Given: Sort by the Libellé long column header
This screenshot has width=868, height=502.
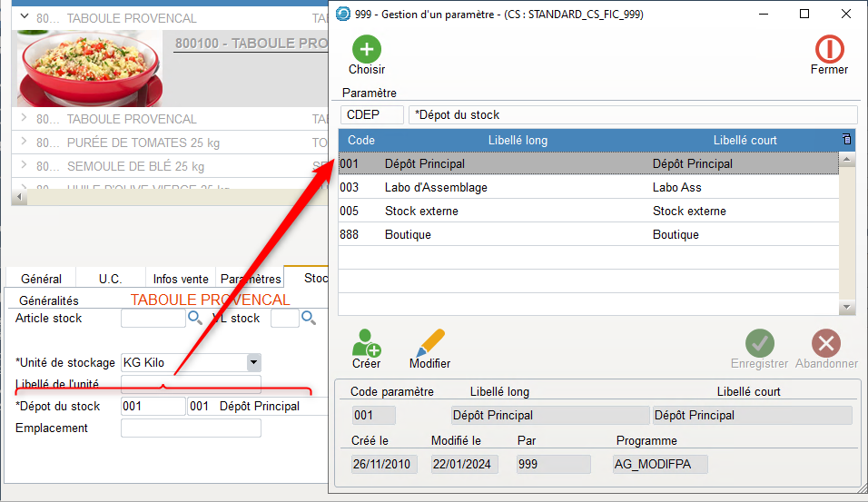Looking at the screenshot, I should click(x=518, y=141).
